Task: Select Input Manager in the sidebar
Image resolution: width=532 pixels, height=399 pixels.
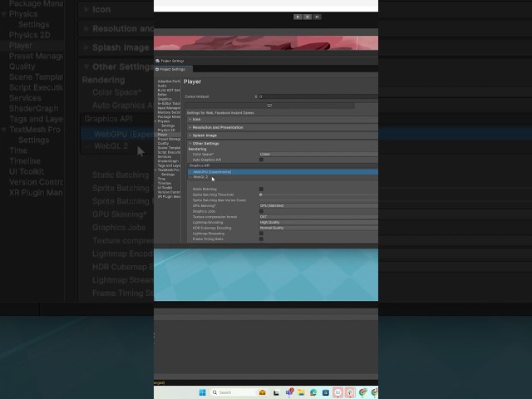Action: tap(169, 108)
